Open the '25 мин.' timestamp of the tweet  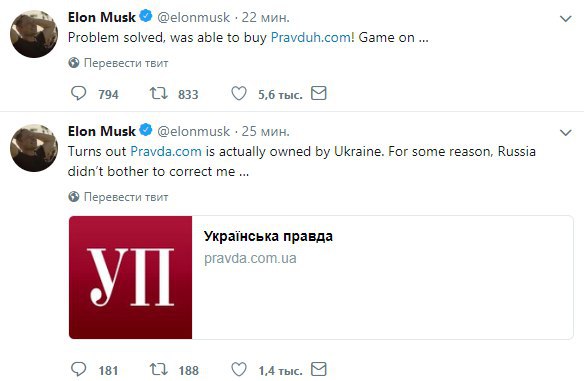(266, 131)
